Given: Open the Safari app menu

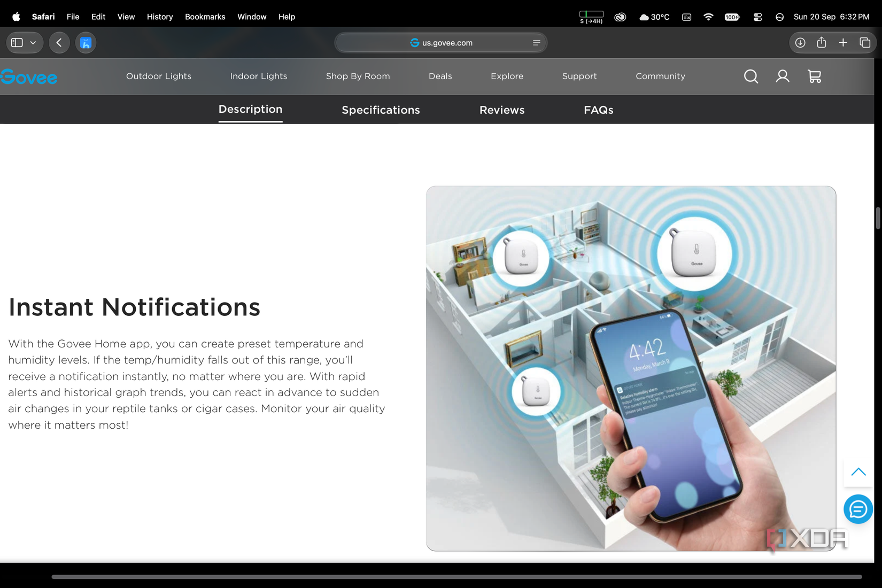Looking at the screenshot, I should pyautogui.click(x=43, y=17).
